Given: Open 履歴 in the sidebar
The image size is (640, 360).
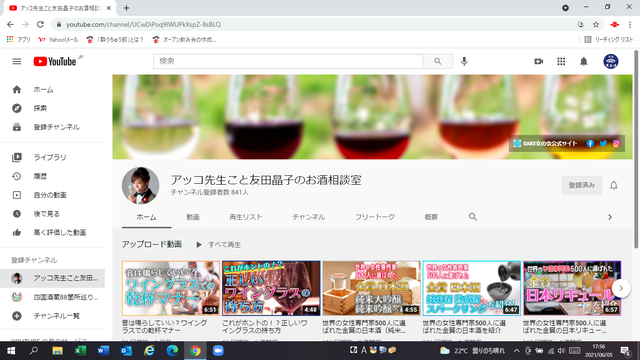Looking at the screenshot, I should [x=52, y=176].
